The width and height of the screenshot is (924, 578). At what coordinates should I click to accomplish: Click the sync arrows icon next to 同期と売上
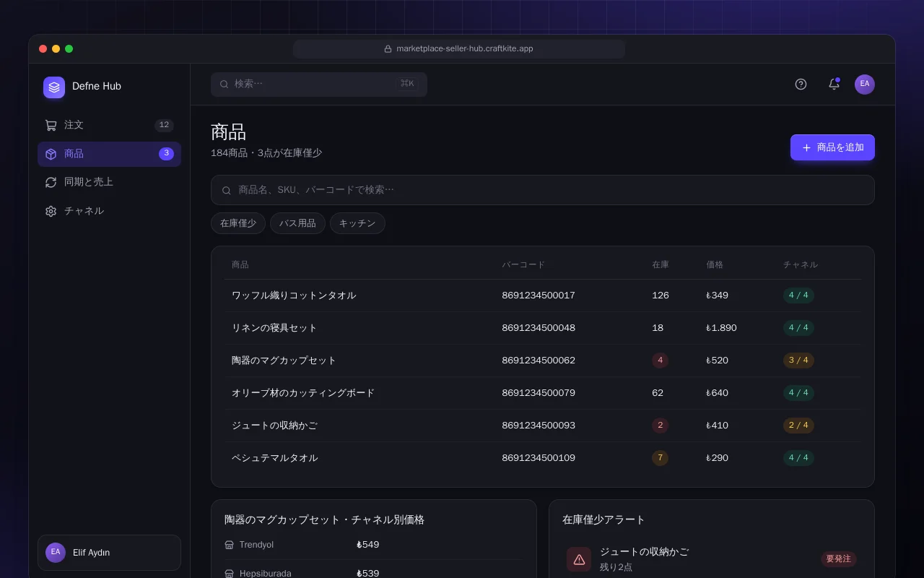coord(51,182)
